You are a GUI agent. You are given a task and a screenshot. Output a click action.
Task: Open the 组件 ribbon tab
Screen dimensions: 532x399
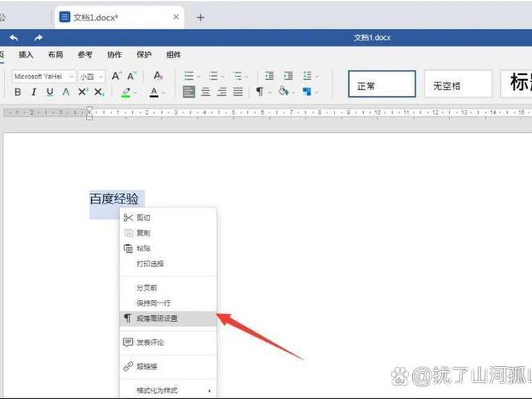pos(174,55)
